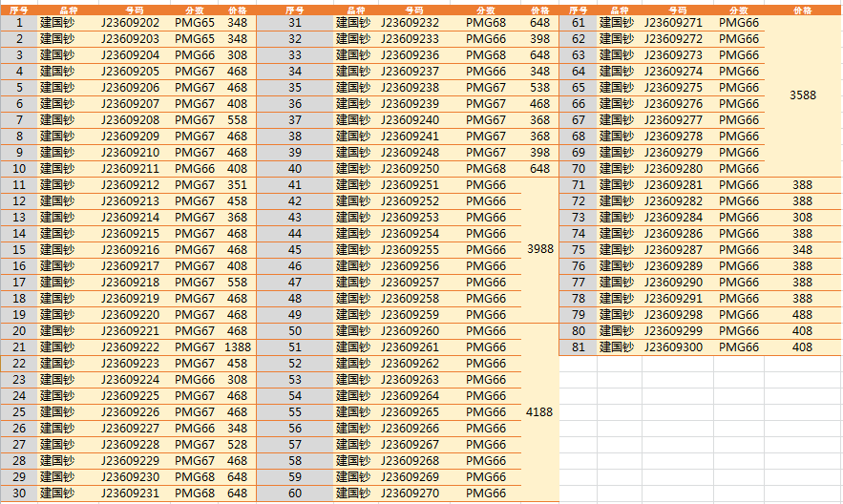Click the price cell 488 in row 79
This screenshot has width=843, height=504.
point(803,315)
